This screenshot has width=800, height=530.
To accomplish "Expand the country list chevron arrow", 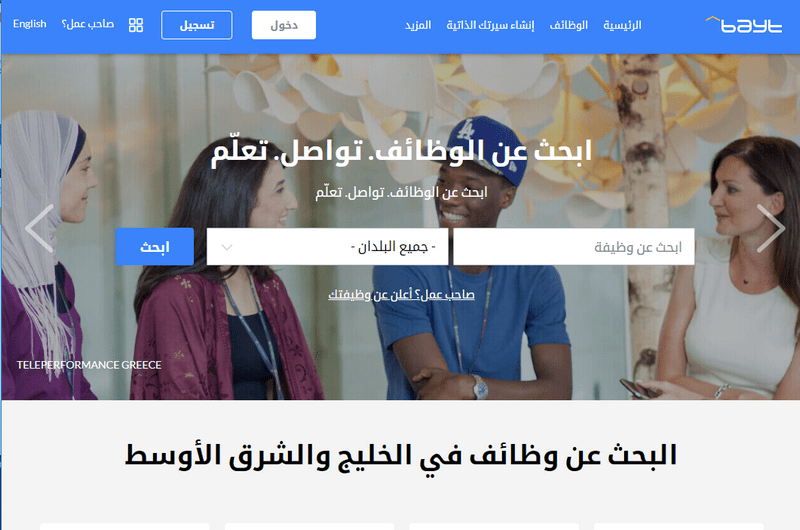I will tap(227, 247).
